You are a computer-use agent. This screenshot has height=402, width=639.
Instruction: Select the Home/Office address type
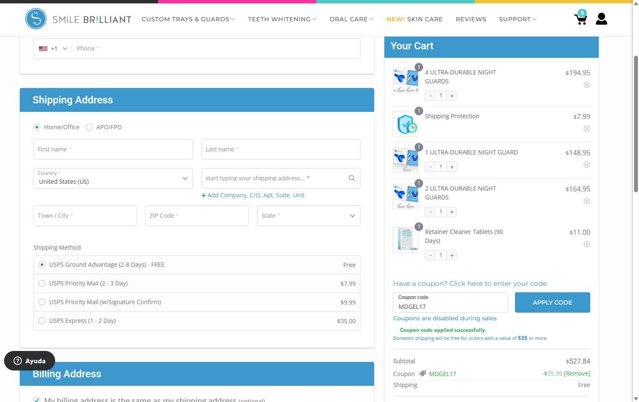click(37, 127)
